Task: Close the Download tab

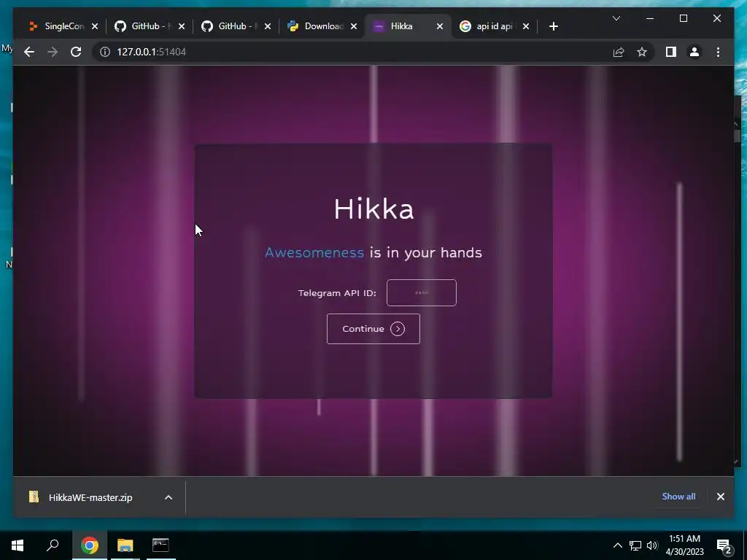Action: tap(354, 27)
